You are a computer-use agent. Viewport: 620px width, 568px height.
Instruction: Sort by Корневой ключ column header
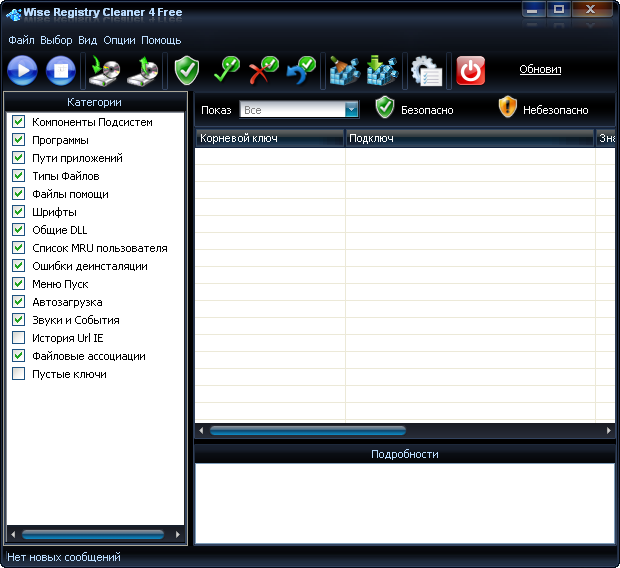coord(270,138)
